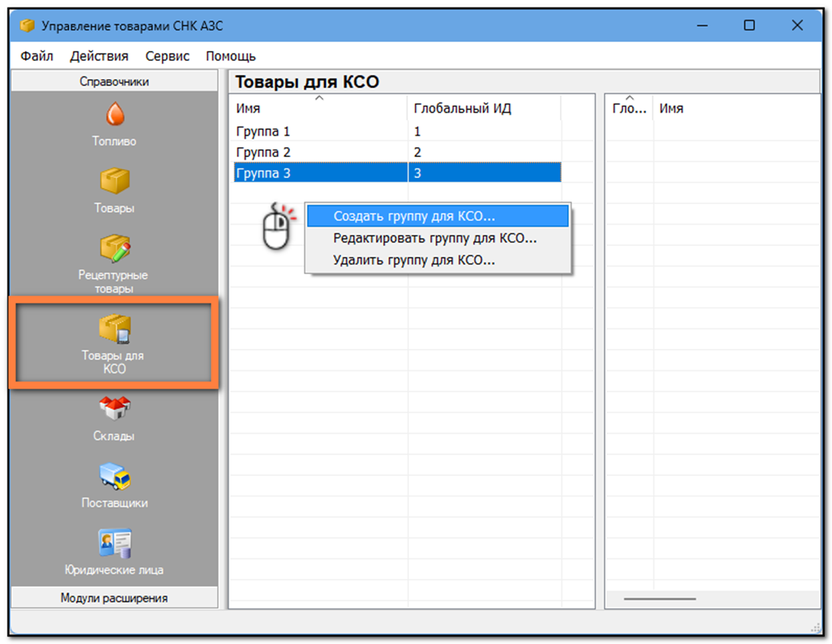Choose Редактировать группу для КСО...

(x=437, y=238)
